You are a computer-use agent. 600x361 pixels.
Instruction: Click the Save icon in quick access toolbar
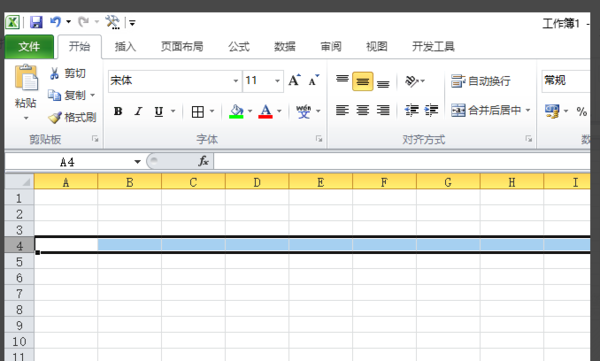pyautogui.click(x=36, y=22)
